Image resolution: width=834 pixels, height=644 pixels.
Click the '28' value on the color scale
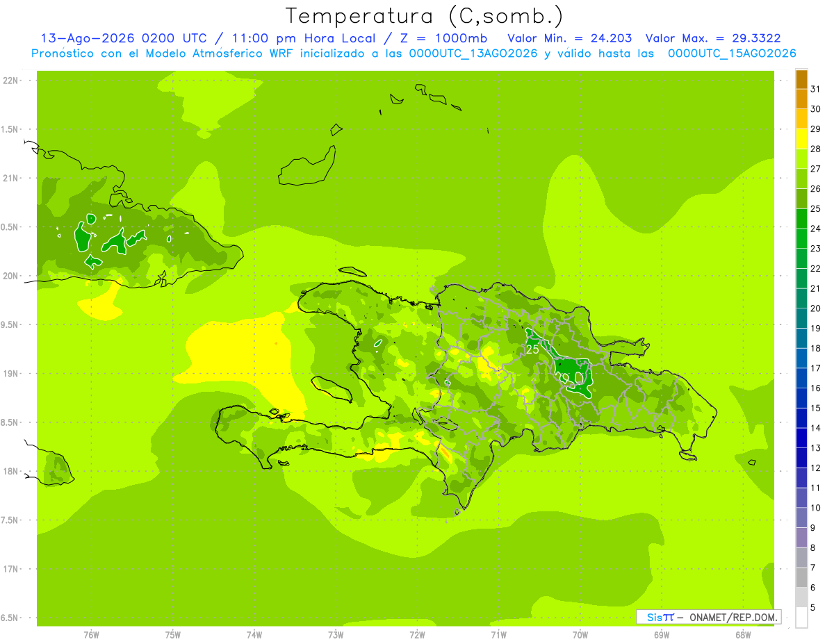[815, 149]
